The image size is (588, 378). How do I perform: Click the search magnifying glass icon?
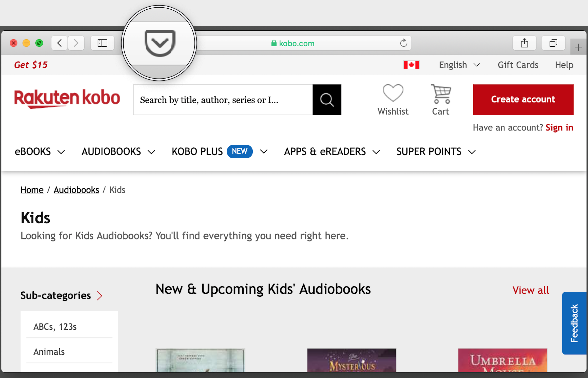(x=327, y=100)
